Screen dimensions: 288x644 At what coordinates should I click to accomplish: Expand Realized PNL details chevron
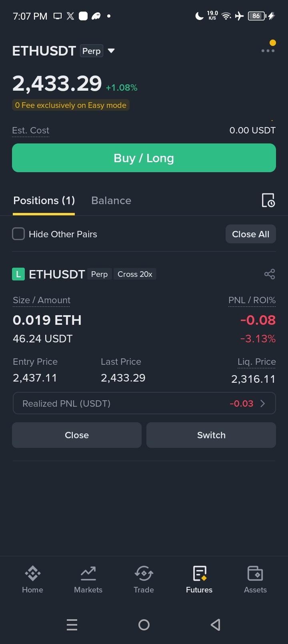coord(263,403)
